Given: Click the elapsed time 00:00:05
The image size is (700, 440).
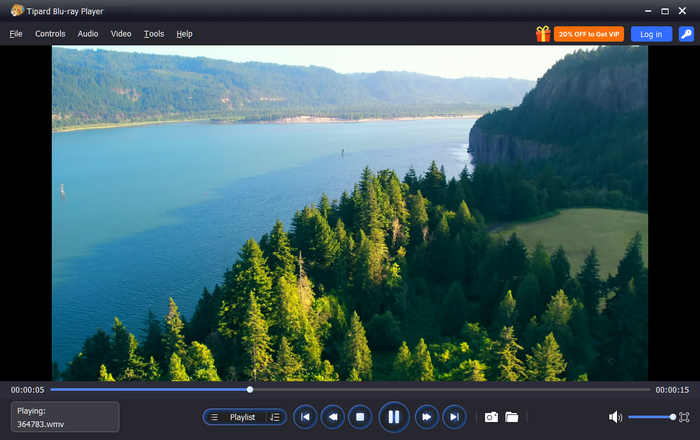Looking at the screenshot, I should (28, 390).
